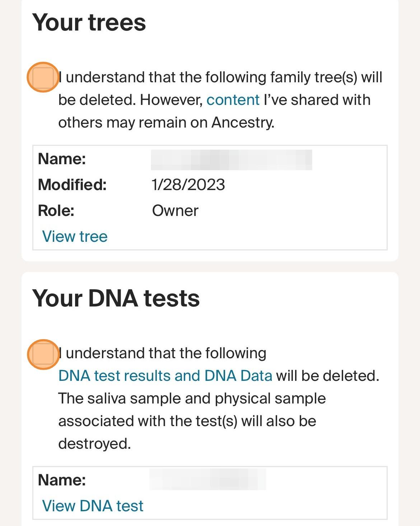Image resolution: width=420 pixels, height=526 pixels.
Task: Click the "Name:" label in DNA test card
Action: pyautogui.click(x=62, y=480)
